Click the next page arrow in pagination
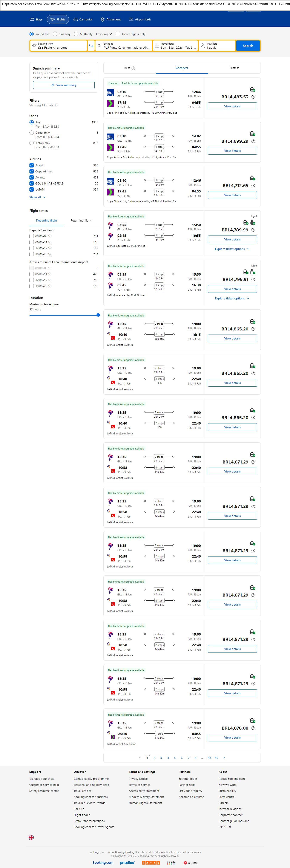Viewport: 290px width, 868px height. [224, 758]
